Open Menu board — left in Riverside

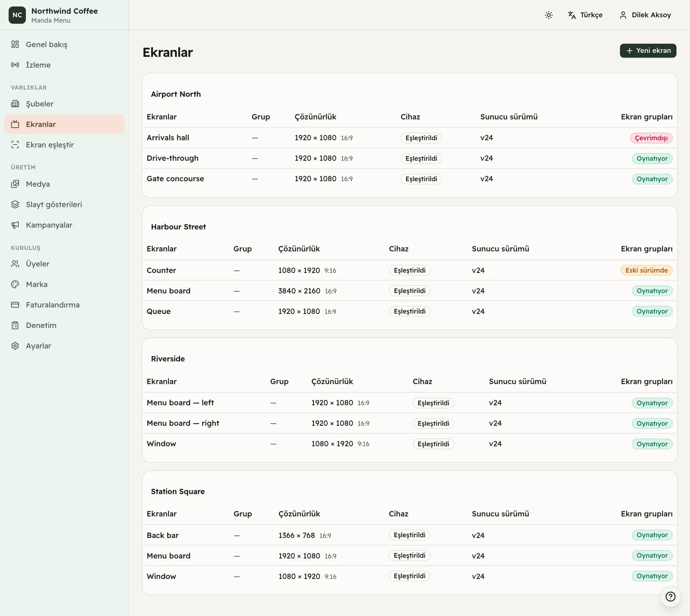click(x=409, y=403)
